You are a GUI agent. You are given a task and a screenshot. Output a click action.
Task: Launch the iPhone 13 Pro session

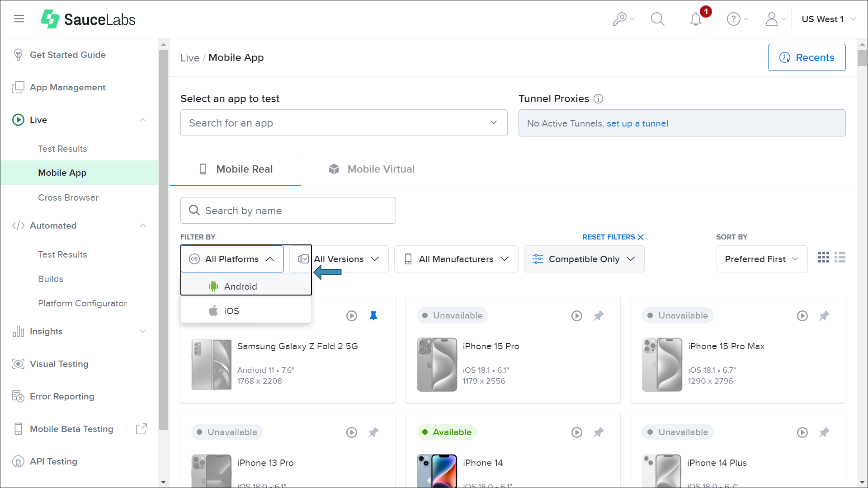[352, 432]
